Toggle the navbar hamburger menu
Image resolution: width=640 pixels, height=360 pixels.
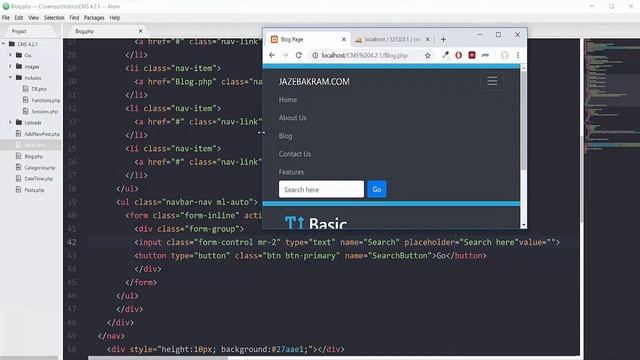492,81
